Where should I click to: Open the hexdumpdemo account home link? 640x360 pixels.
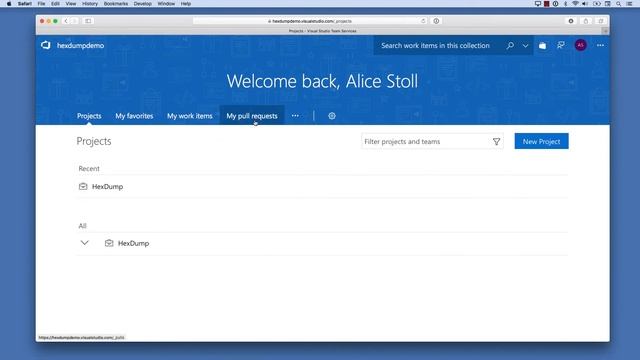tap(80, 46)
